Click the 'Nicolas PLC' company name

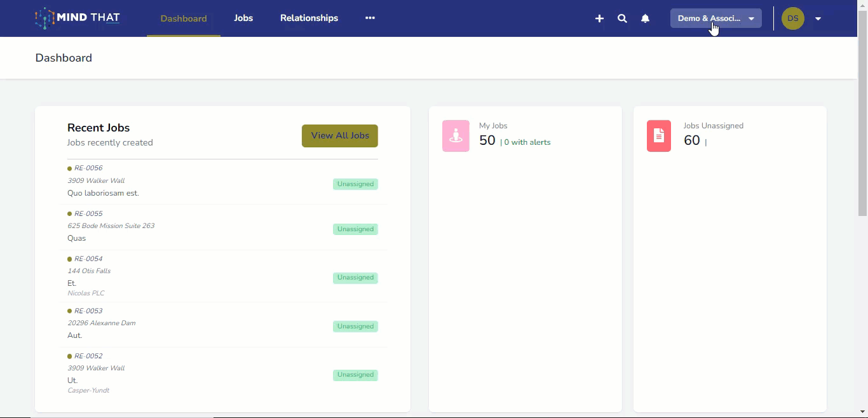(86, 293)
